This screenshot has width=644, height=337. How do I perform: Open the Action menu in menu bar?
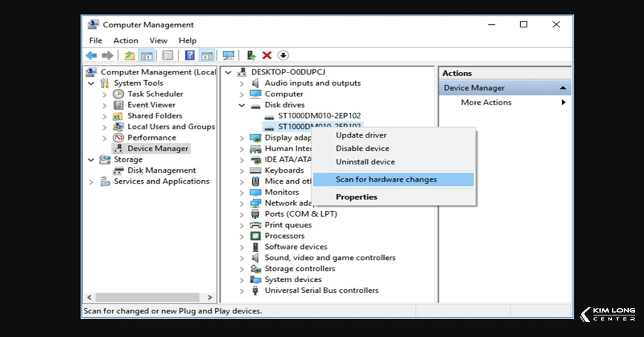(x=126, y=40)
